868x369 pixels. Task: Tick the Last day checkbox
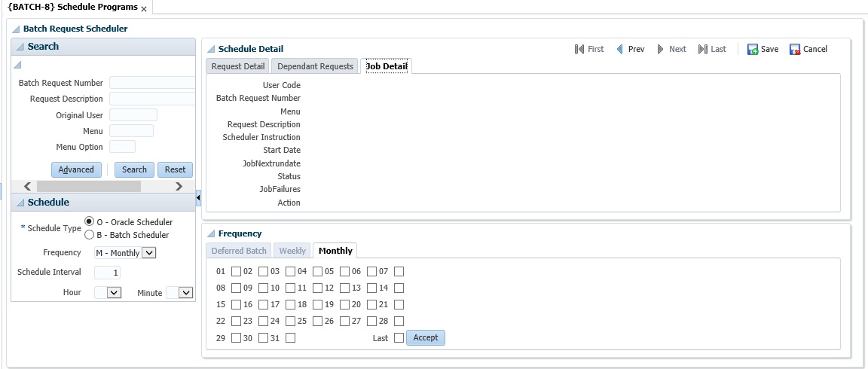399,338
